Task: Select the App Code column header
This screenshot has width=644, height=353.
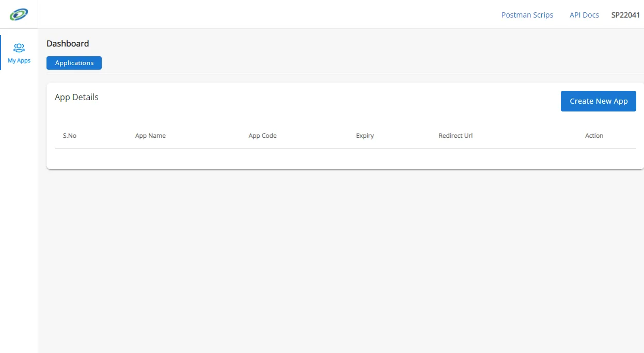Action: tap(262, 136)
